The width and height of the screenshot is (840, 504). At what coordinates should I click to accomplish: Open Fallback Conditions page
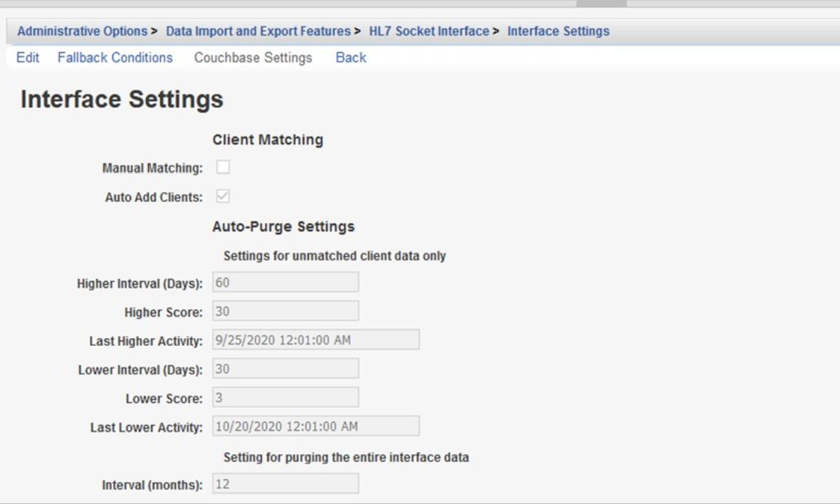click(115, 58)
